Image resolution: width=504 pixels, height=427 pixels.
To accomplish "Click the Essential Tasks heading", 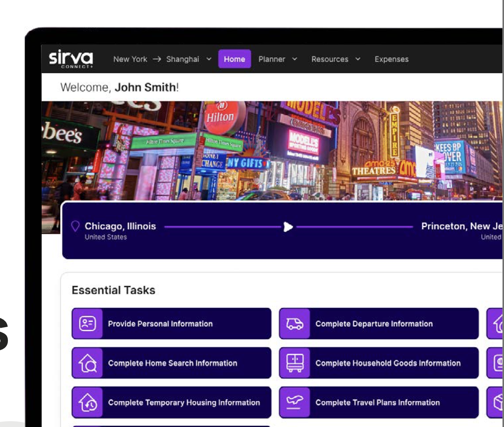I will coord(114,290).
